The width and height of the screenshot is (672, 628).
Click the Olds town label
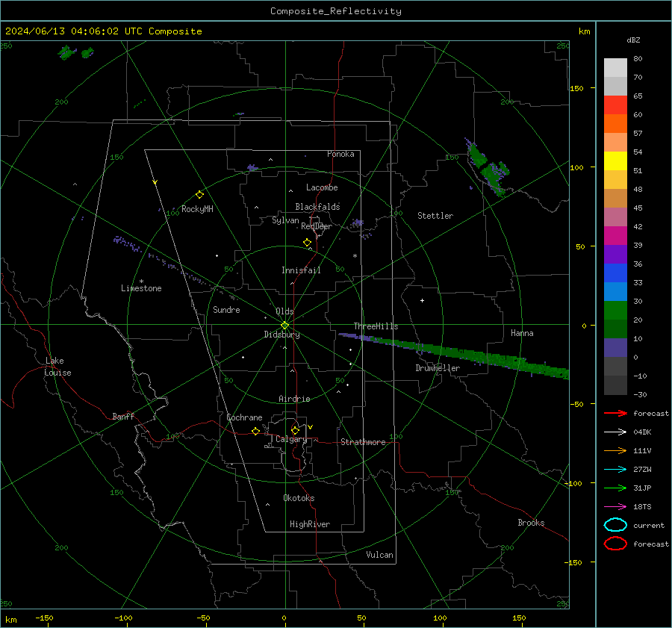point(284,311)
